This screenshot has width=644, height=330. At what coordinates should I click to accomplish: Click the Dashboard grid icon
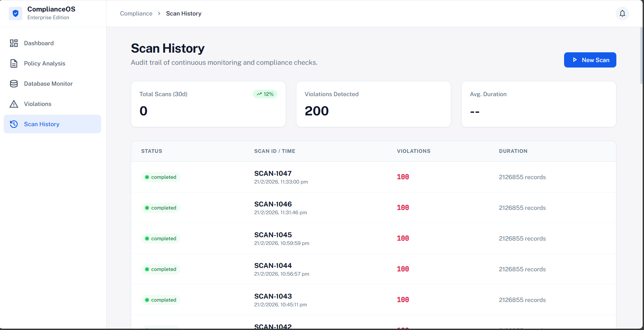(x=14, y=43)
